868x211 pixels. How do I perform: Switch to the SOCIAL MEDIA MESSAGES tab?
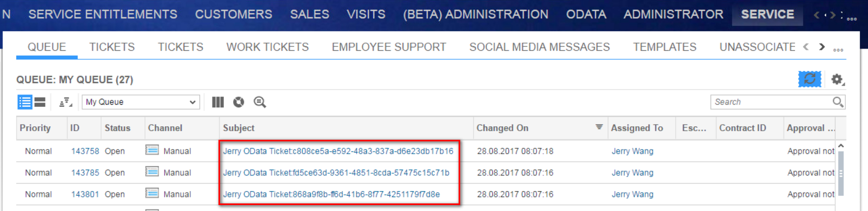pyautogui.click(x=540, y=47)
